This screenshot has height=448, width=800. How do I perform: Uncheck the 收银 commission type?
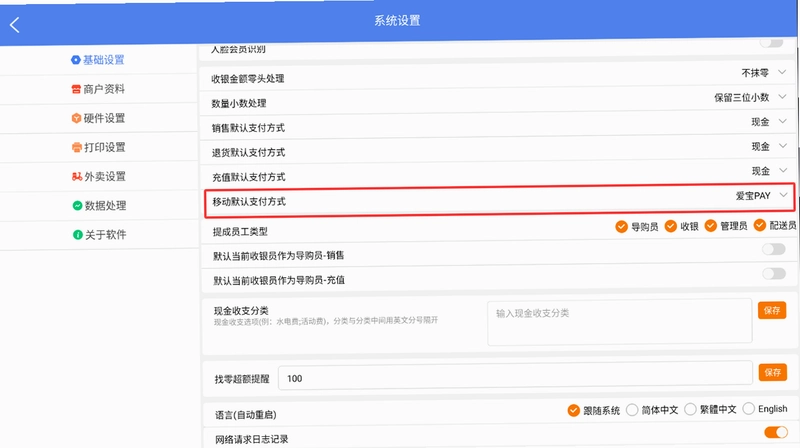[x=670, y=226]
